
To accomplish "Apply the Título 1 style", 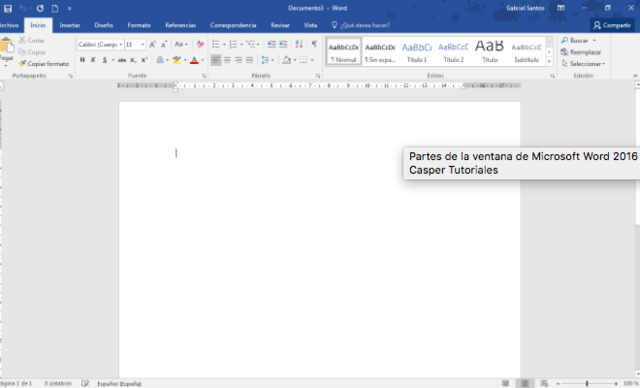I will 417,52.
